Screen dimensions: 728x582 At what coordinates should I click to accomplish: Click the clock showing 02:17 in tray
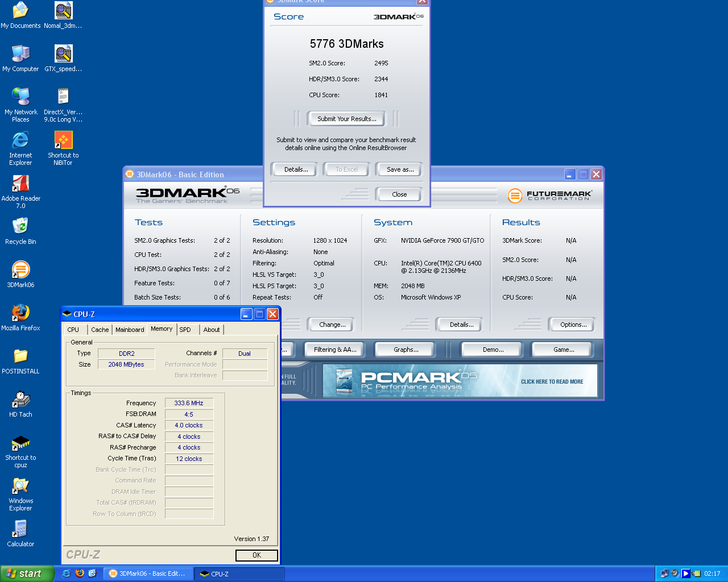(712, 573)
